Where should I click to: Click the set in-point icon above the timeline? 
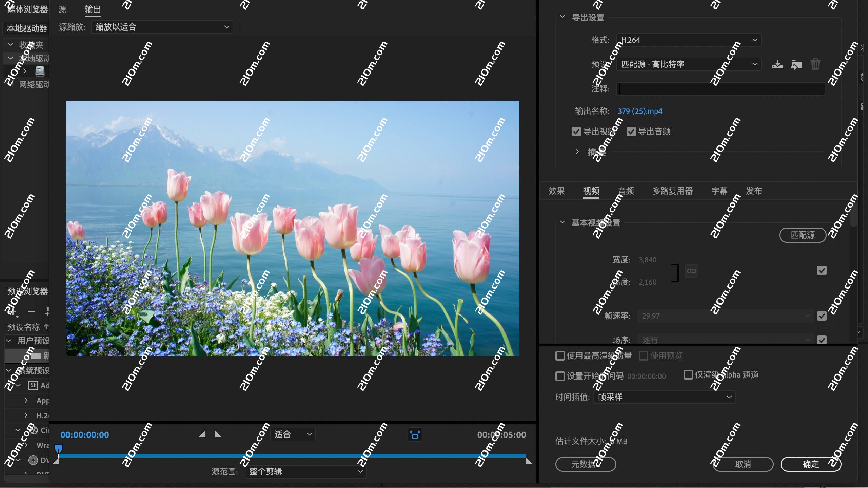tap(203, 434)
